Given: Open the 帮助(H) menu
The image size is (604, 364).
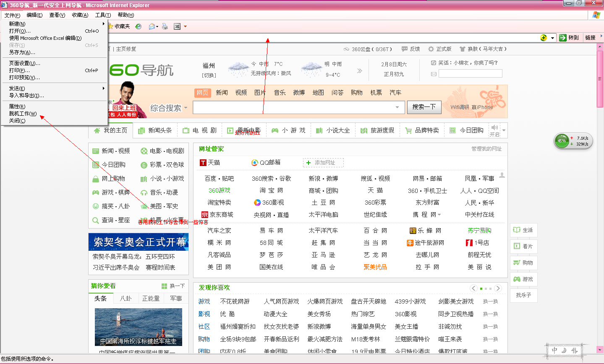Looking at the screenshot, I should click(x=126, y=15).
